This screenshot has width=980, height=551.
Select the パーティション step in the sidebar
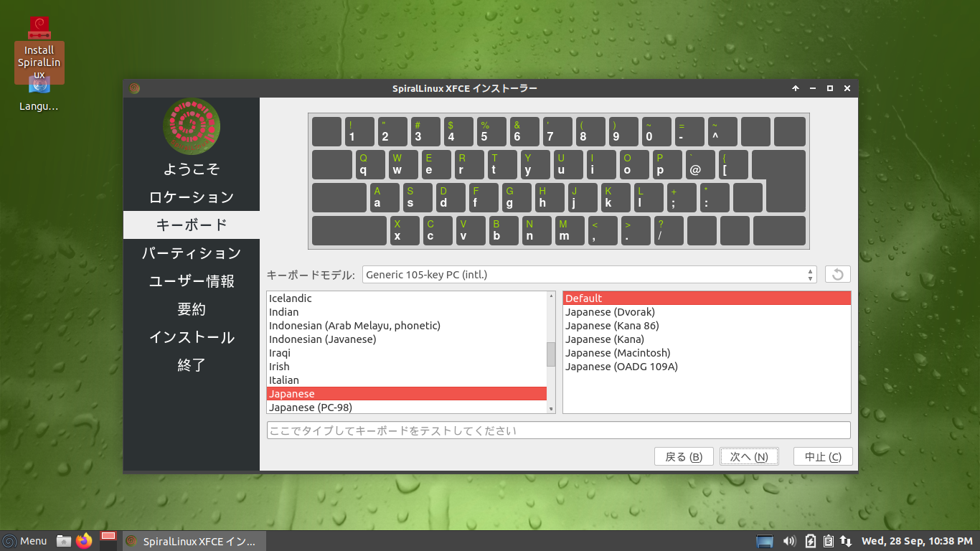(192, 253)
